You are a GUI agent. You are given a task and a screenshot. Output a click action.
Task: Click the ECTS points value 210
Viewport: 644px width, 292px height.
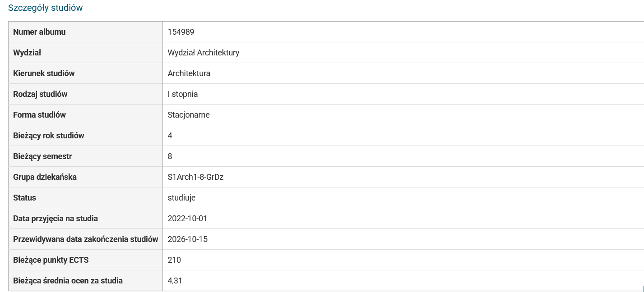174,260
